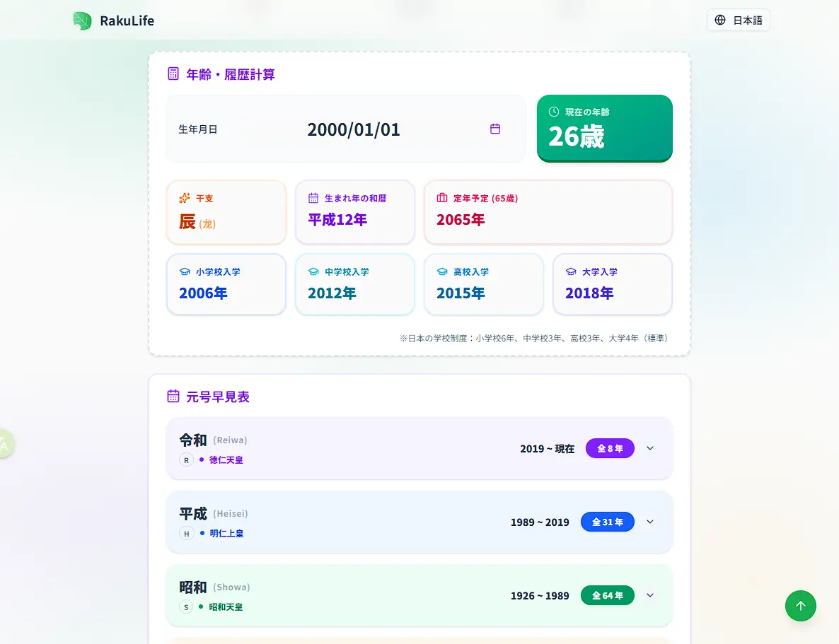Image resolution: width=839 pixels, height=644 pixels.
Task: Select the 大学入学 2018年 card
Action: coord(612,284)
